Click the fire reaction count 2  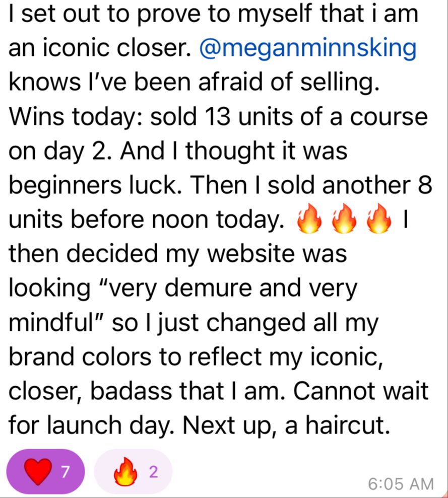tap(153, 472)
